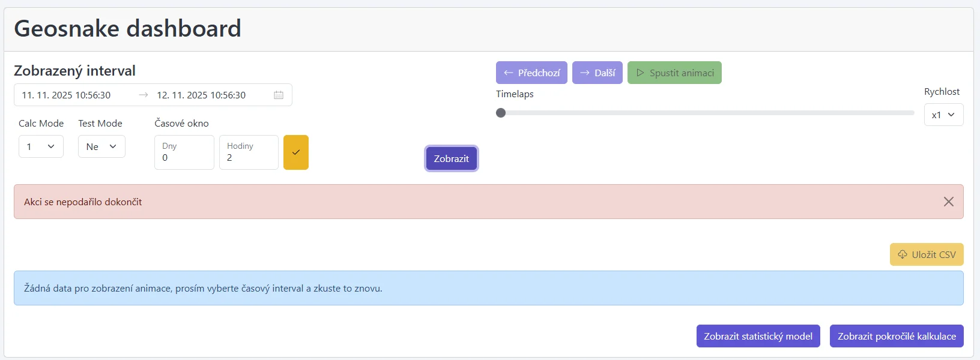This screenshot has width=980, height=360.
Task: Click the yellow checkmark confirm button
Action: coord(296,152)
